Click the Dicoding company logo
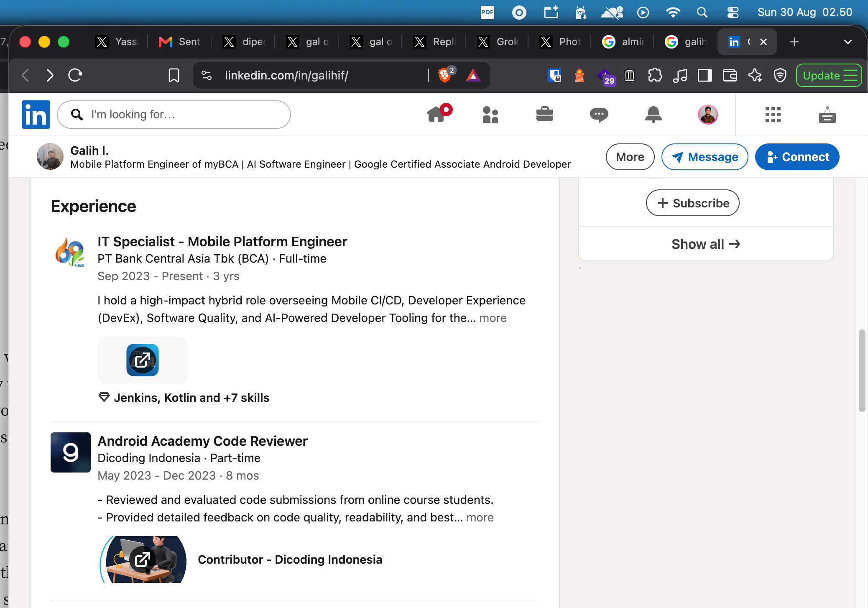 (71, 452)
